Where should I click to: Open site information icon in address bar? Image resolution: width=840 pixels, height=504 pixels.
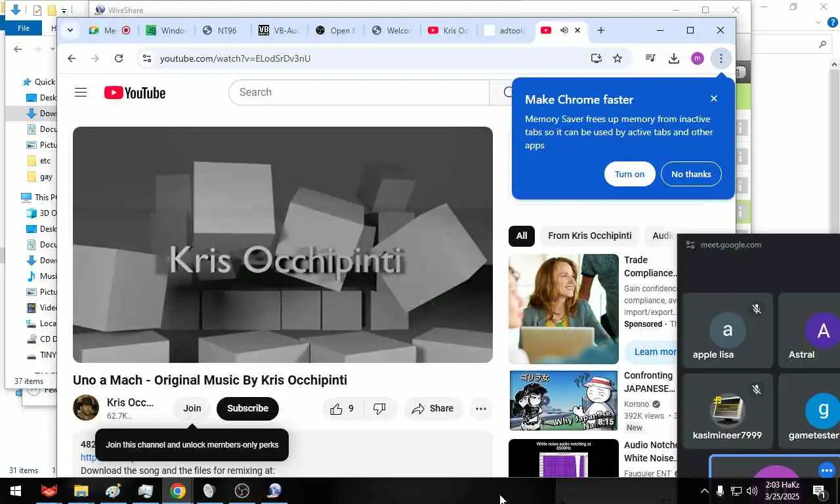[147, 58]
